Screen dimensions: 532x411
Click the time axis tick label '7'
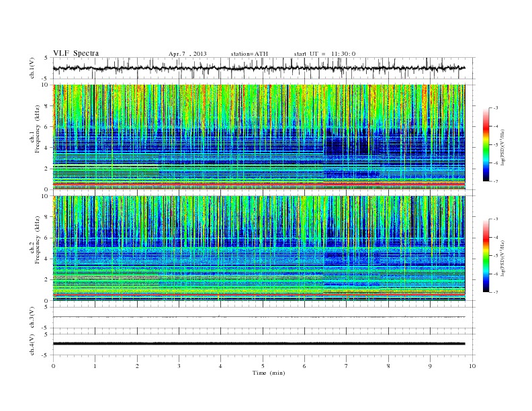(x=347, y=366)
